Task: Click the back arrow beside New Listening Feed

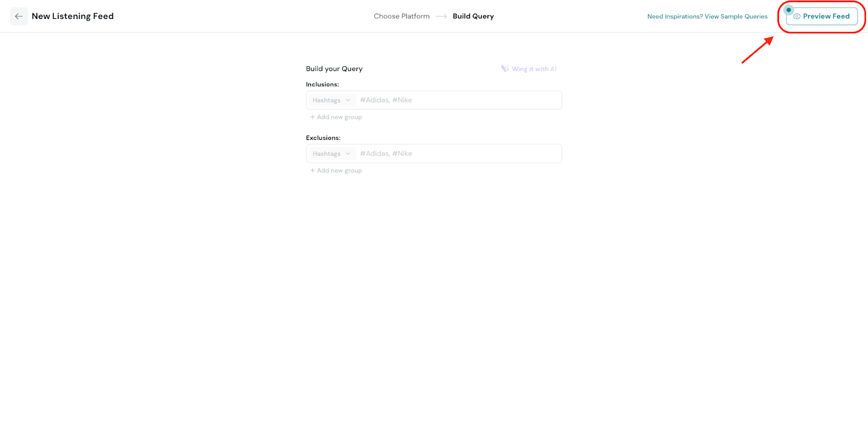Action: [19, 16]
